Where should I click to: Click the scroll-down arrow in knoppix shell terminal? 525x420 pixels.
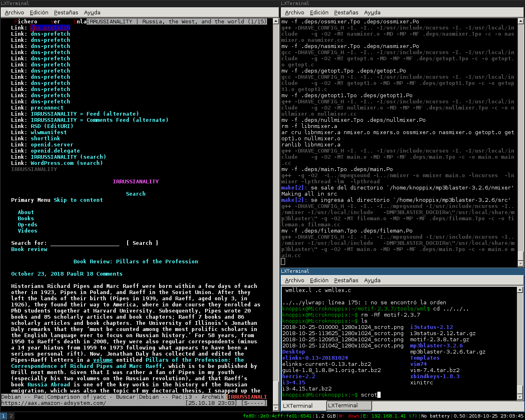(x=520, y=397)
